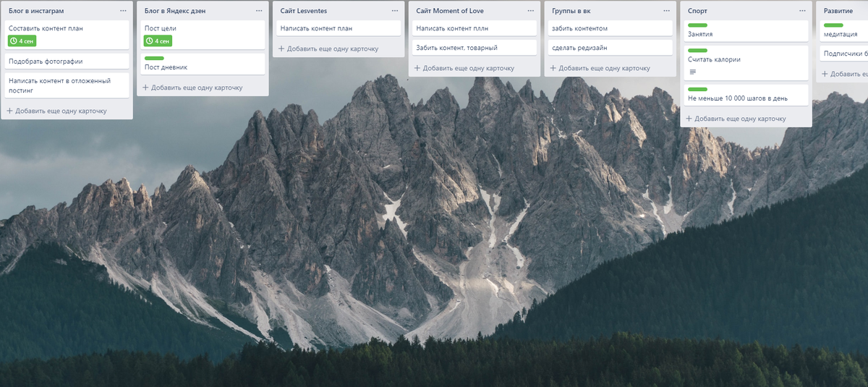
Task: Open menu for Сайт Lesventes list
Action: point(395,11)
